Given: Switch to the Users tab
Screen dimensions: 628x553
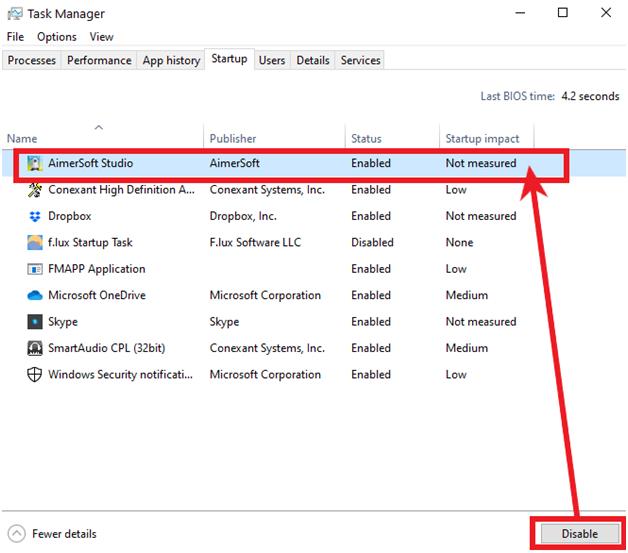Looking at the screenshot, I should pyautogui.click(x=272, y=60).
